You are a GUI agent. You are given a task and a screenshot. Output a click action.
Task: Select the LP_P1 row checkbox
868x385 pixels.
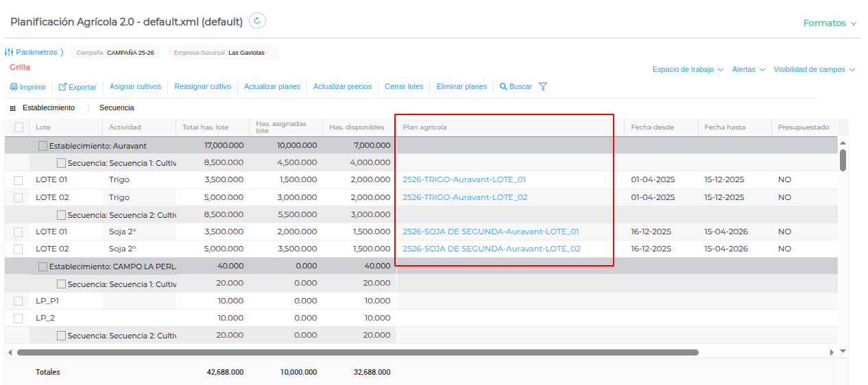click(19, 301)
